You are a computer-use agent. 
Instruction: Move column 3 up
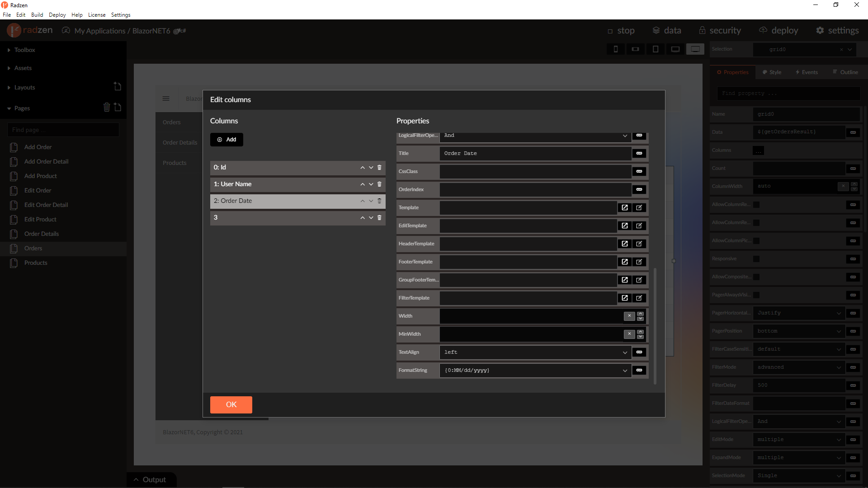click(x=363, y=218)
